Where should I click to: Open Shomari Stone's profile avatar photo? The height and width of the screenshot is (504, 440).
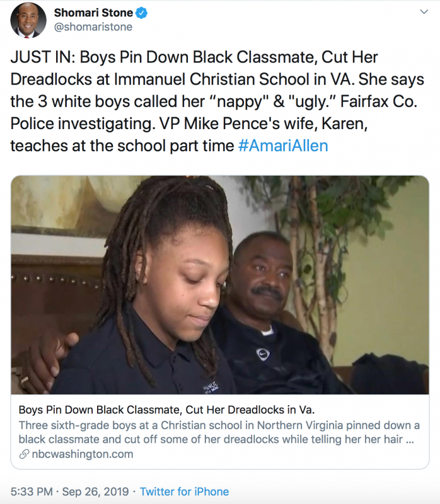coord(28,20)
